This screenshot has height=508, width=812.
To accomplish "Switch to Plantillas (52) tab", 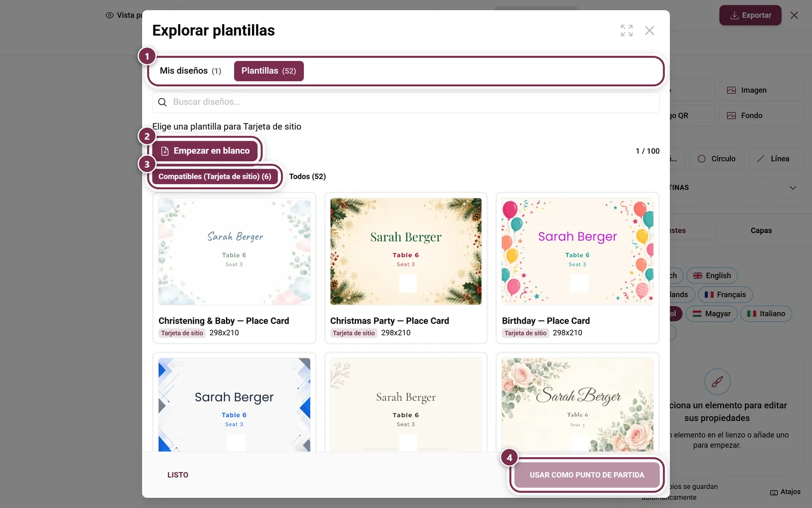I will click(269, 71).
